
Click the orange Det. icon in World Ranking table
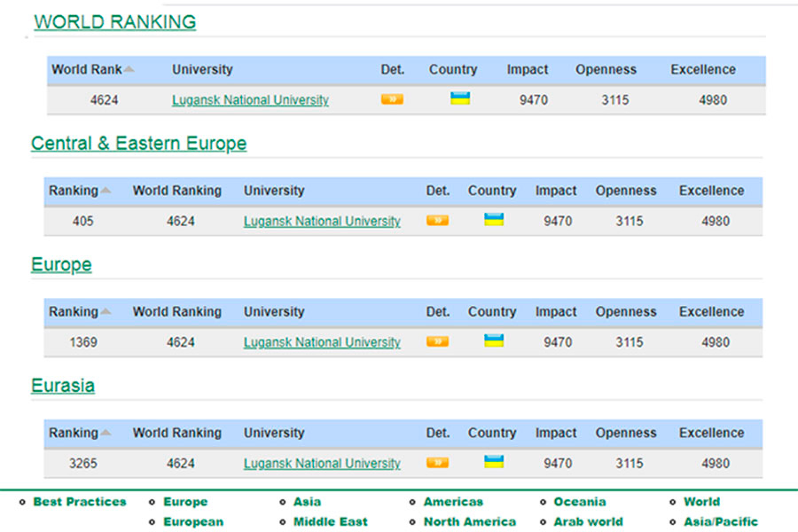(392, 99)
